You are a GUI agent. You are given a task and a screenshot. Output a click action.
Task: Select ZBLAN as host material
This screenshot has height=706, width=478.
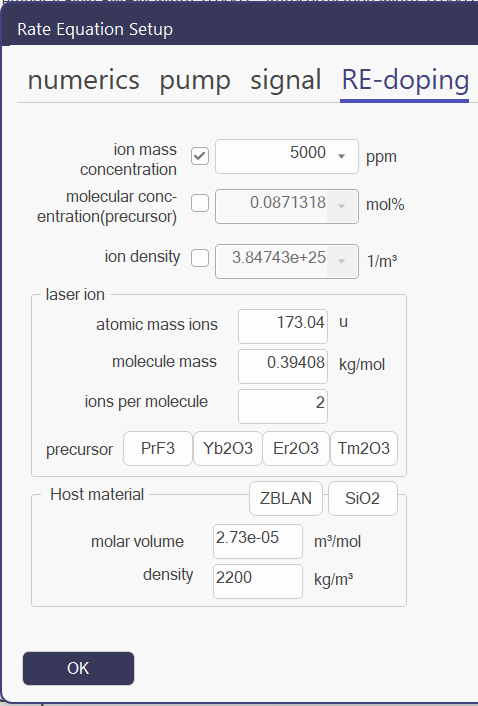[x=286, y=498]
